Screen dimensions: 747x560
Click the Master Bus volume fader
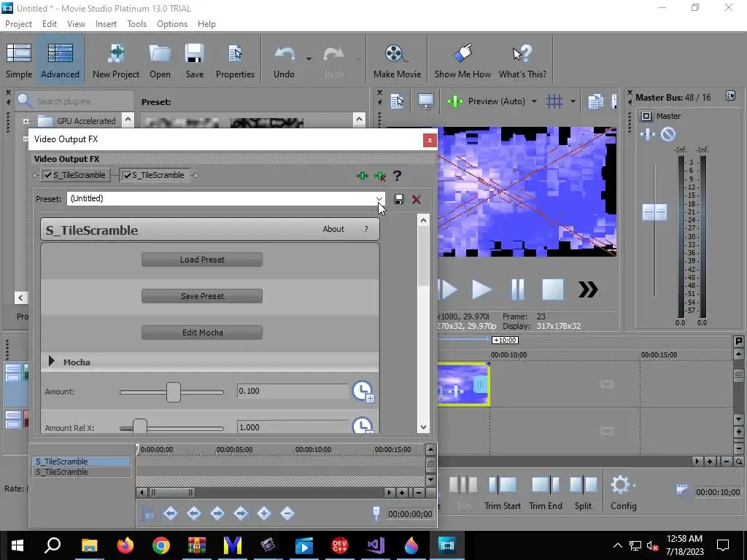point(654,212)
